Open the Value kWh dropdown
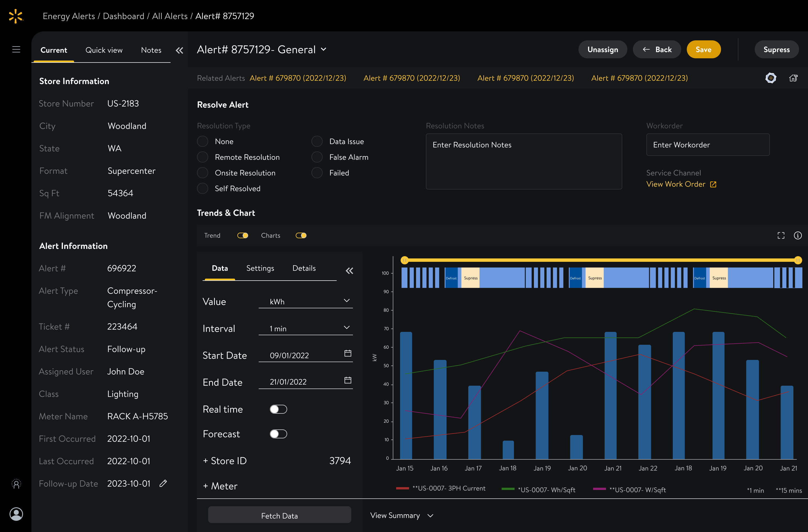This screenshot has height=532, width=808. [x=306, y=301]
